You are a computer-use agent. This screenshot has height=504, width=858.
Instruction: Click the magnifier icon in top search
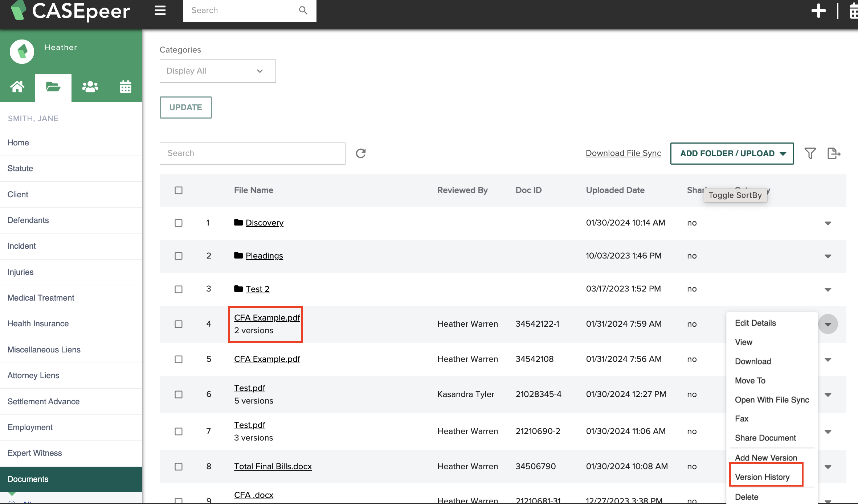303,11
